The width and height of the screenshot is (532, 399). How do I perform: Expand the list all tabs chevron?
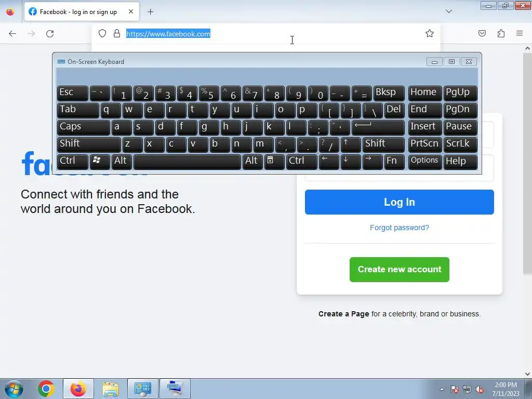[x=449, y=11]
